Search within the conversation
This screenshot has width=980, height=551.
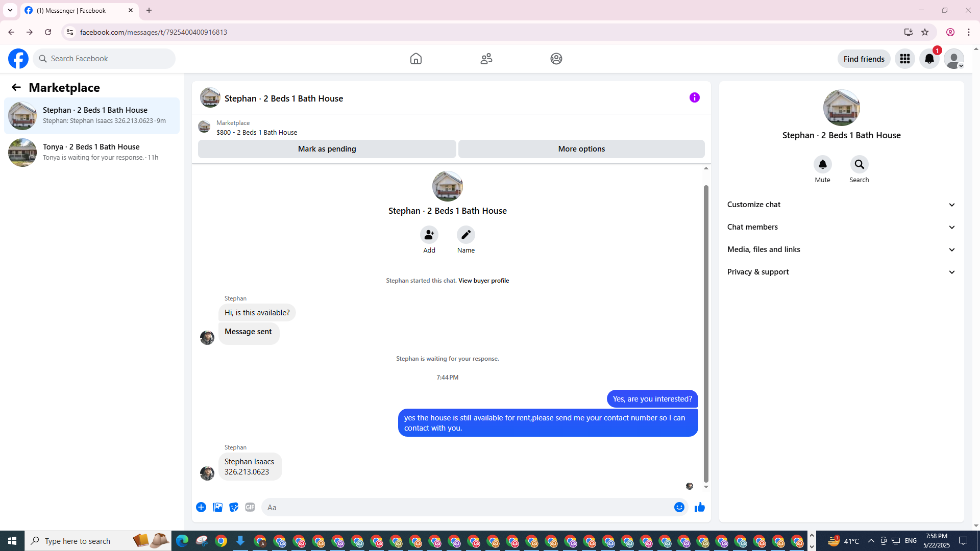(860, 164)
